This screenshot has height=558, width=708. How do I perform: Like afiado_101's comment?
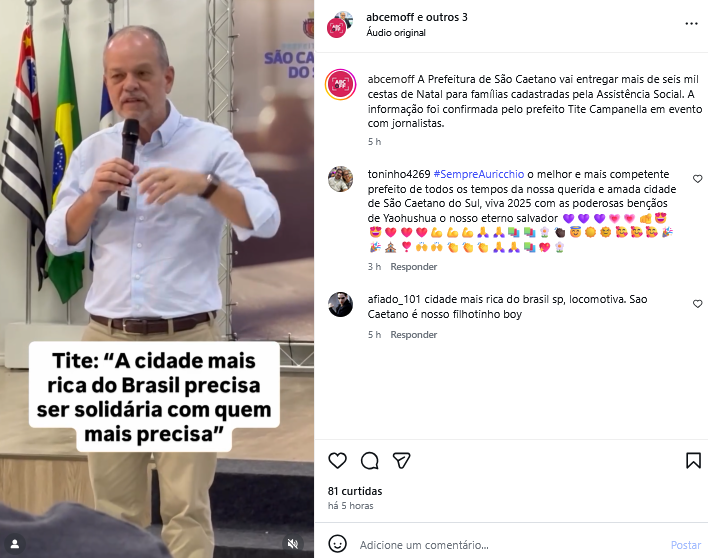tap(698, 304)
